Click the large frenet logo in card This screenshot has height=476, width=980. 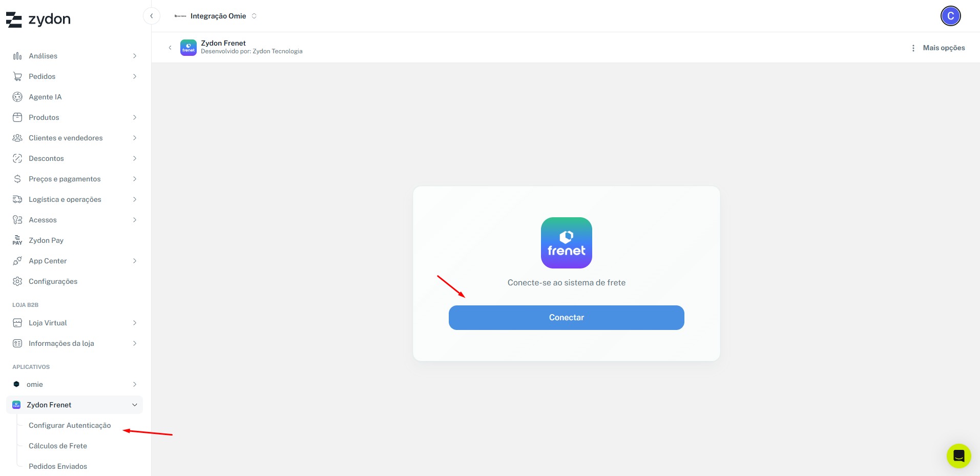[x=566, y=243]
